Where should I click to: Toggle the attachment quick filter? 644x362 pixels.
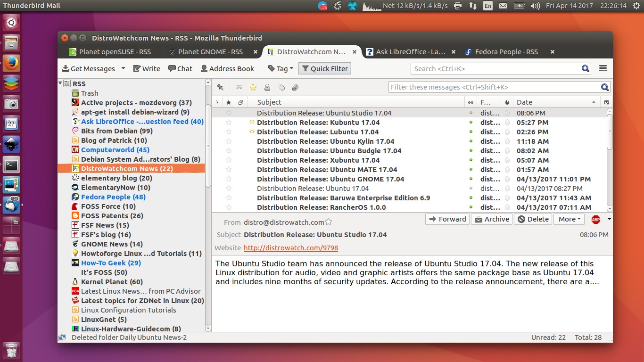coord(296,87)
